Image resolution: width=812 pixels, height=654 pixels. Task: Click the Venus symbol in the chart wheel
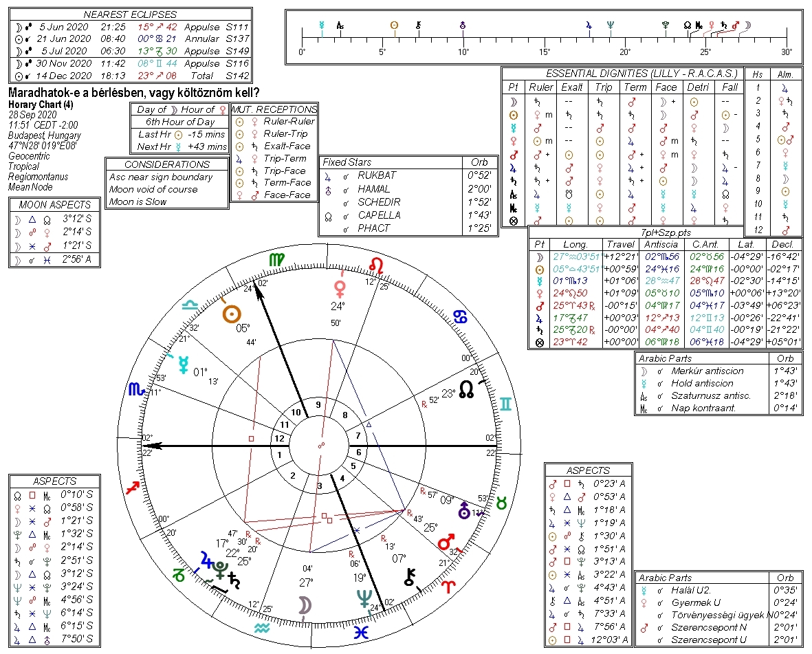(340, 288)
